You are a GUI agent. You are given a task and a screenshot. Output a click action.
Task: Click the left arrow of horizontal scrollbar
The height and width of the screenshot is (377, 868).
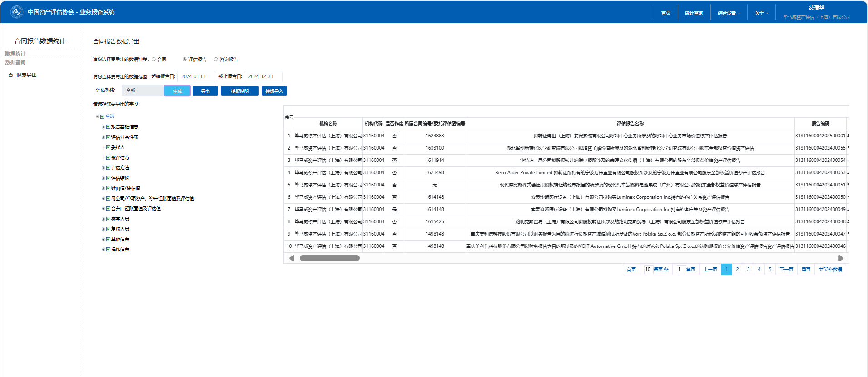tap(292, 258)
